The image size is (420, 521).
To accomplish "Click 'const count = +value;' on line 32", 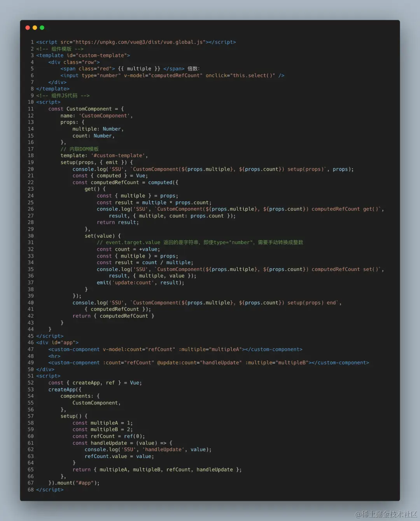I will [128, 249].
